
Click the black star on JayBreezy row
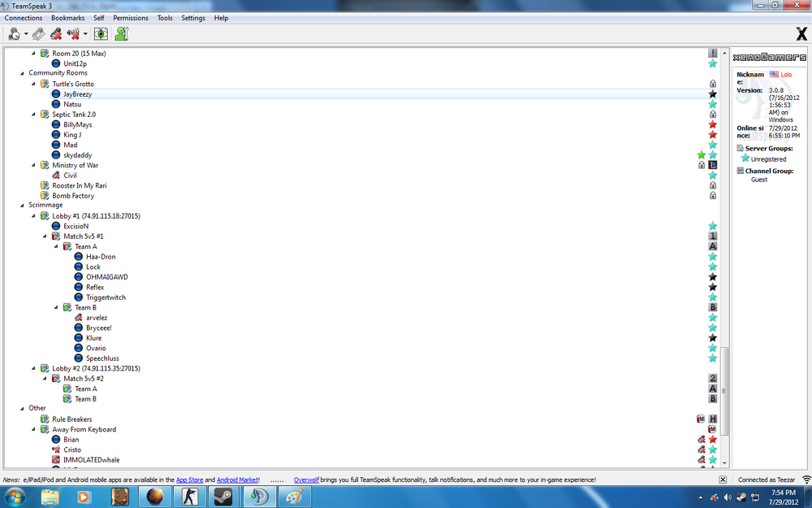(x=713, y=94)
